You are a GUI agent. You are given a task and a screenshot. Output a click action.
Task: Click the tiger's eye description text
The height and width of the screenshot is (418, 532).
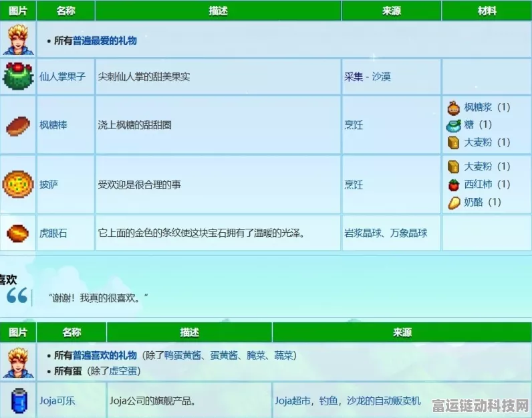202,233
